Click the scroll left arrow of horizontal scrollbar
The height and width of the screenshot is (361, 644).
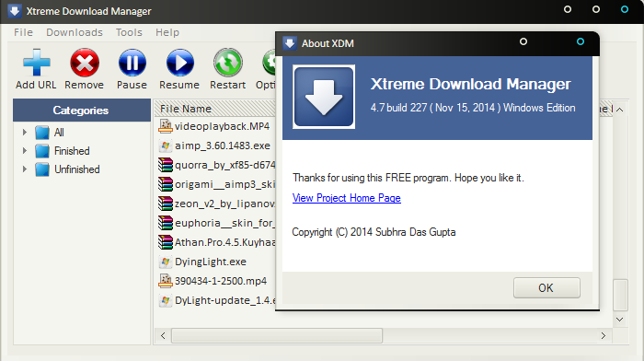click(163, 335)
